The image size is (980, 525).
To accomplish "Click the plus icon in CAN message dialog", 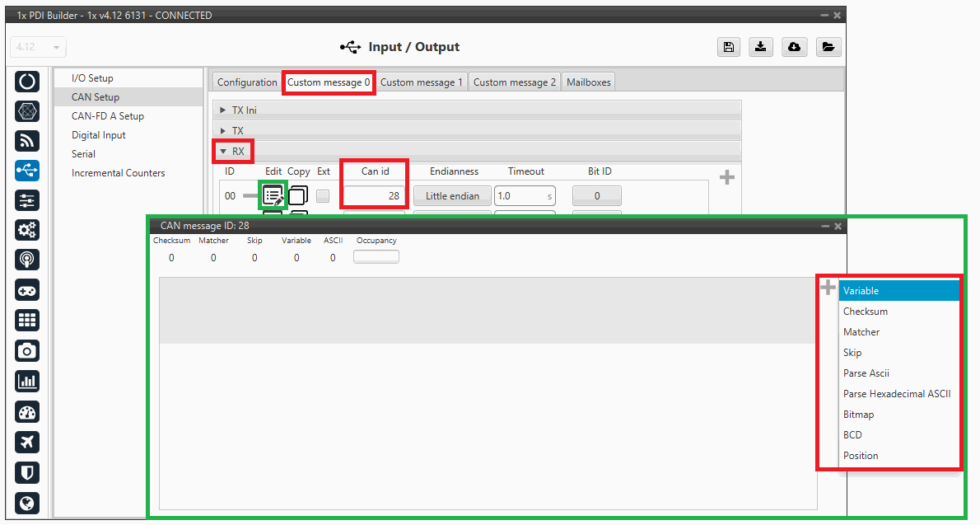I will (828, 287).
